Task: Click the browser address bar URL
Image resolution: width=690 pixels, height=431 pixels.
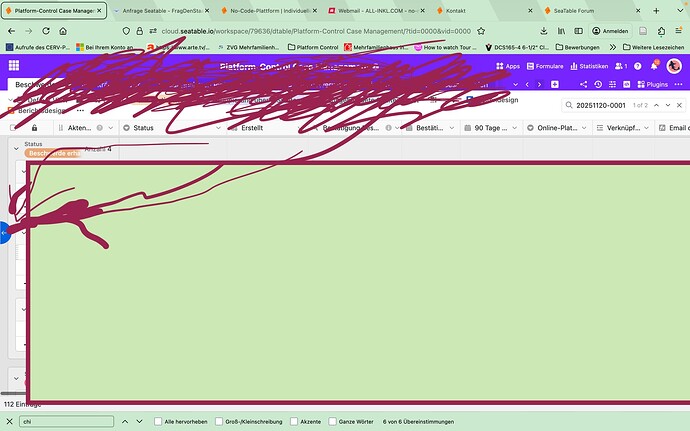Action: (x=316, y=31)
